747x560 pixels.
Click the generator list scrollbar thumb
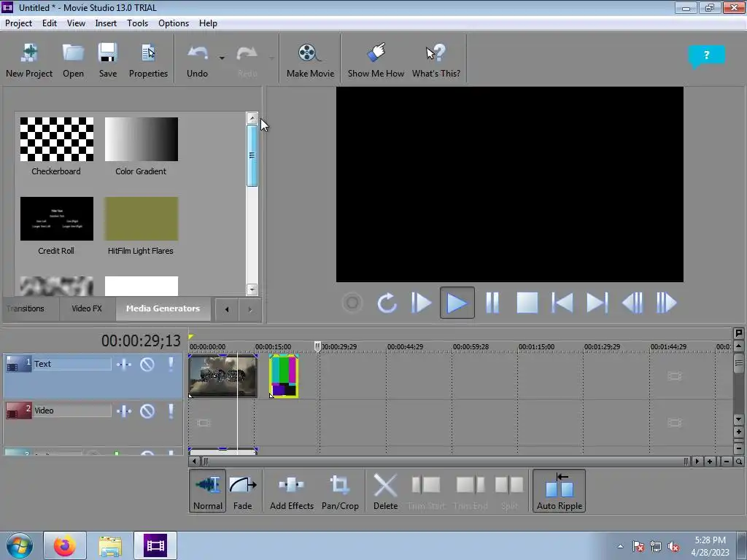(252, 155)
